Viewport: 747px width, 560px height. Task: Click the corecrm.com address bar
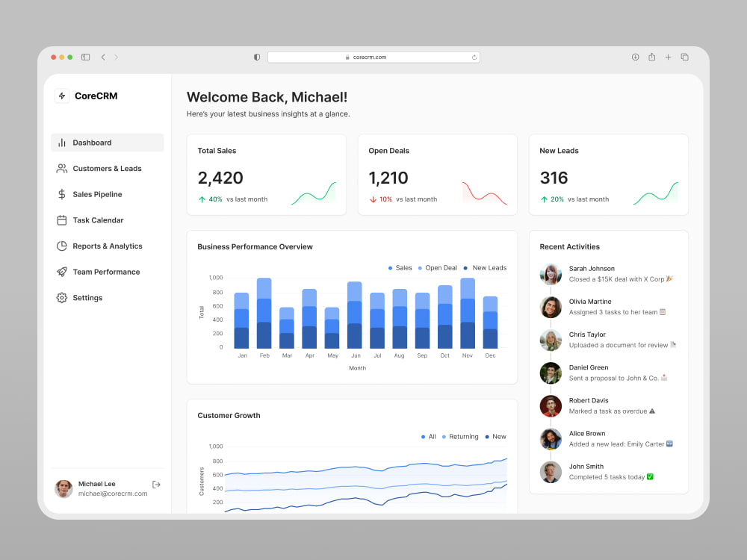(373, 57)
